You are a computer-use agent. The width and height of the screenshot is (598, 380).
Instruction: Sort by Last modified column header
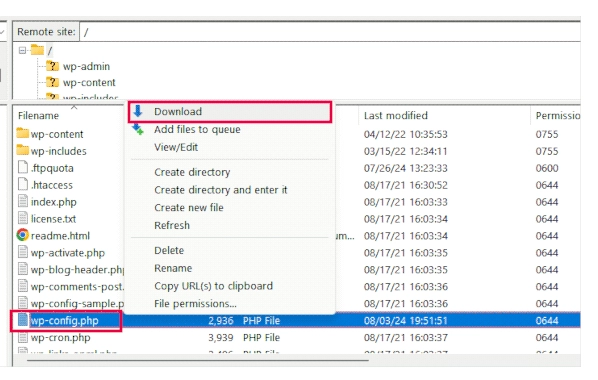point(395,116)
